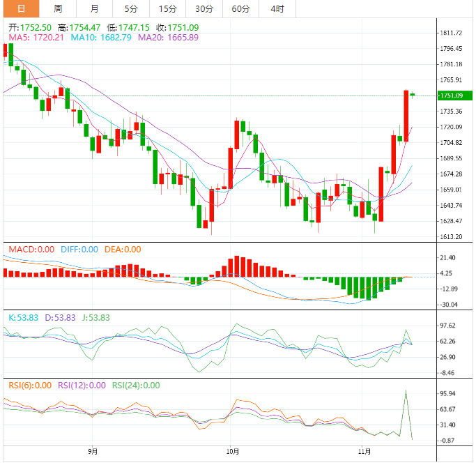
Task: Select the 日 daily chart tab
Action: tap(21, 8)
